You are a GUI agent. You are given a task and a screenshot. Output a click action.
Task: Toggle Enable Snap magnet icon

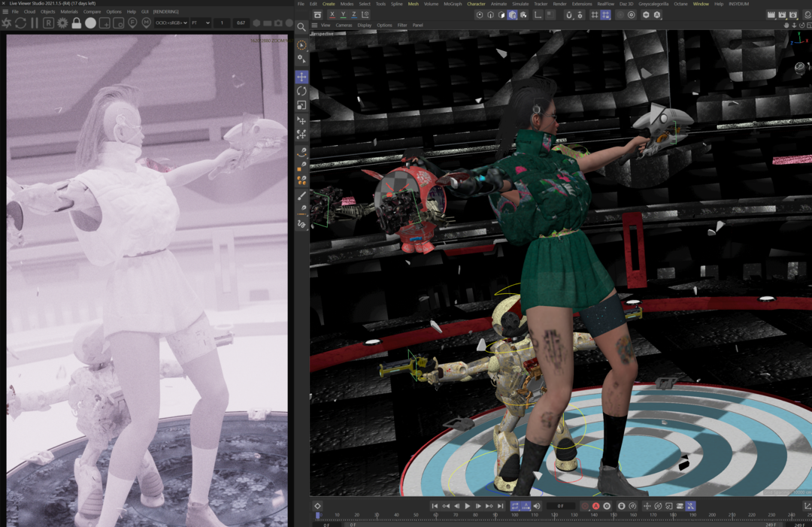coord(568,15)
